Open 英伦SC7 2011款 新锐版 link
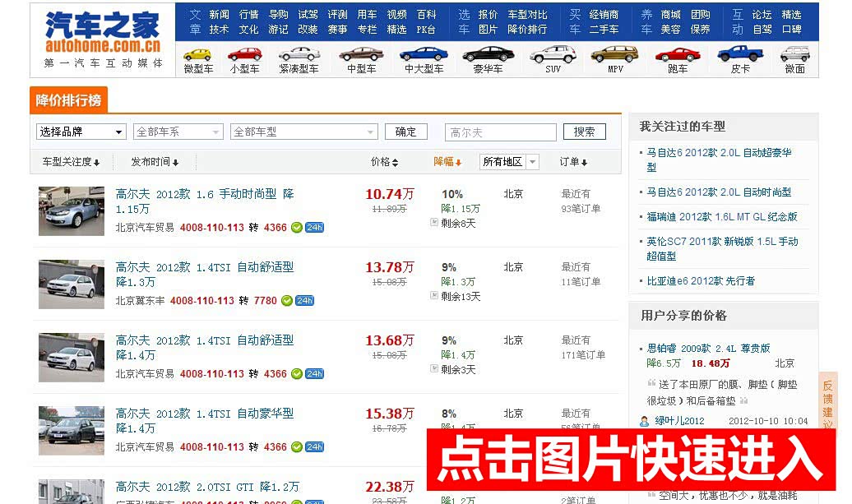 point(722,249)
